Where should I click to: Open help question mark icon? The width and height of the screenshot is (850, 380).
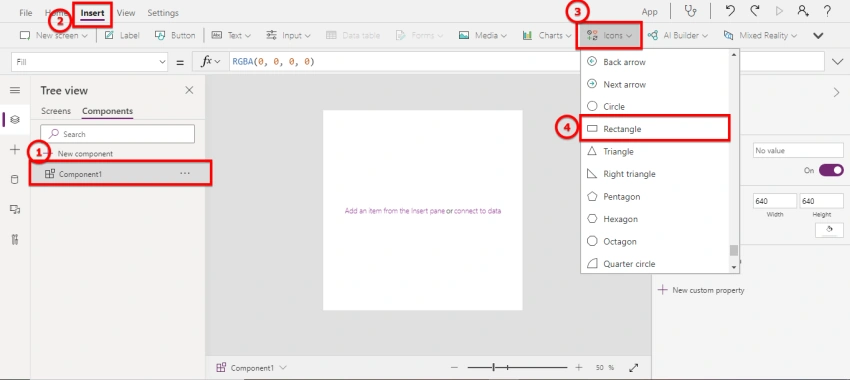point(827,11)
